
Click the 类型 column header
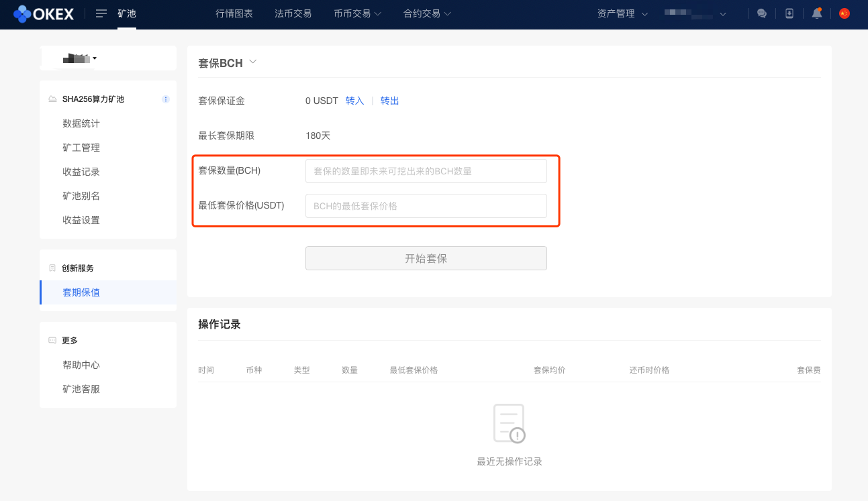[x=301, y=370]
